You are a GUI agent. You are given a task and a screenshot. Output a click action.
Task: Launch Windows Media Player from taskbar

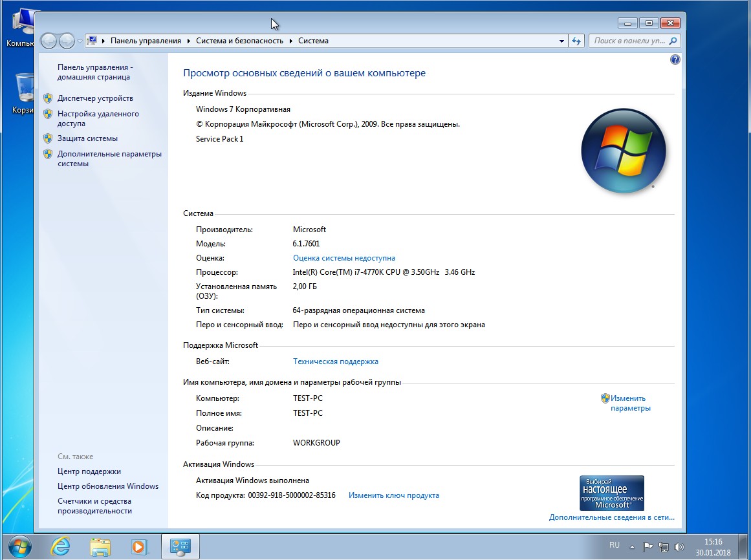tap(139, 546)
